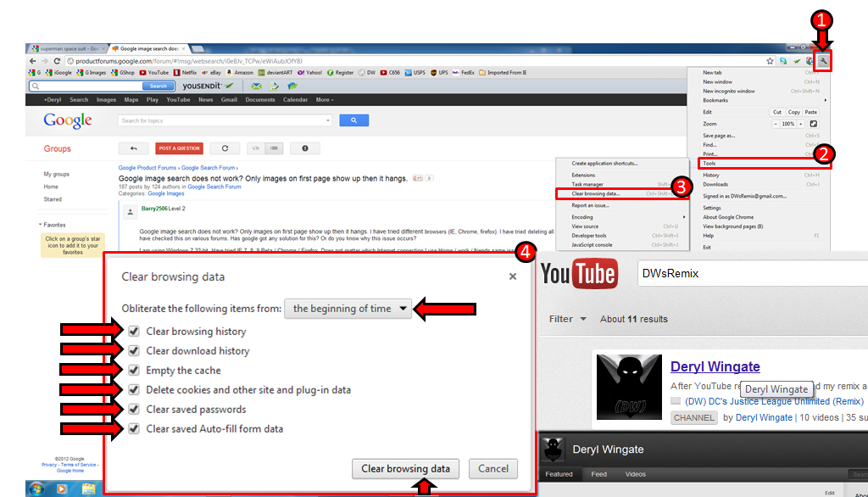Image resolution: width=868 pixels, height=497 pixels.
Task: Select Tools in the Chrome menu
Action: tap(765, 164)
